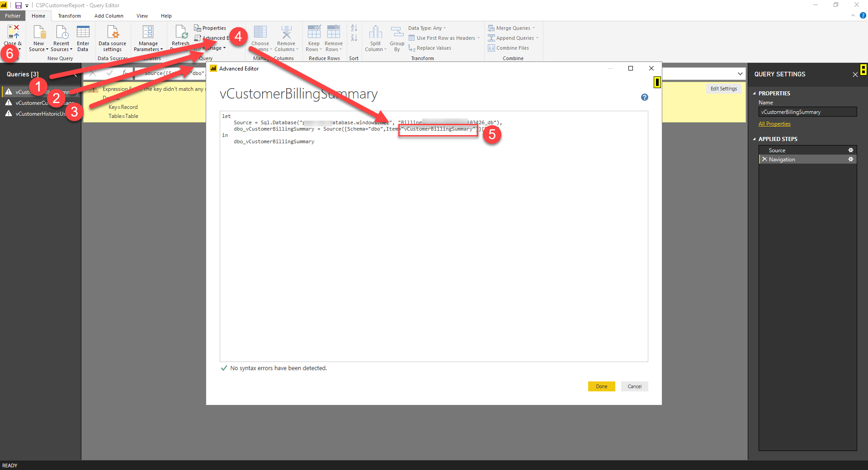Click the 'No syntax errors' status text
The width and height of the screenshot is (868, 470).
(x=278, y=368)
